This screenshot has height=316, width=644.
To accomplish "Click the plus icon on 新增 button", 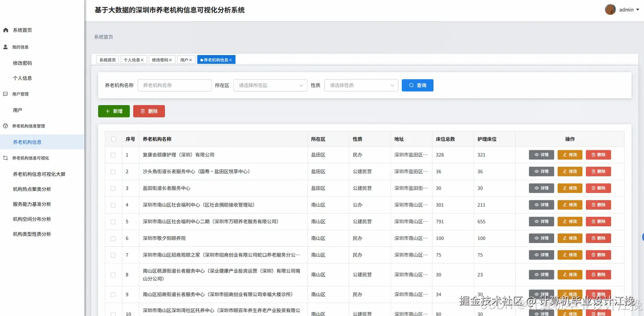I will pos(108,111).
